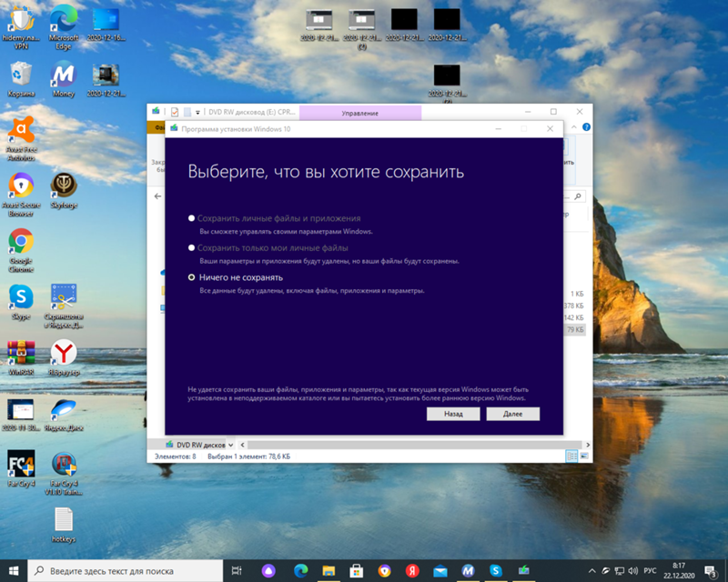Open the hotkeys text file icon
The height and width of the screenshot is (582, 728).
click(64, 525)
